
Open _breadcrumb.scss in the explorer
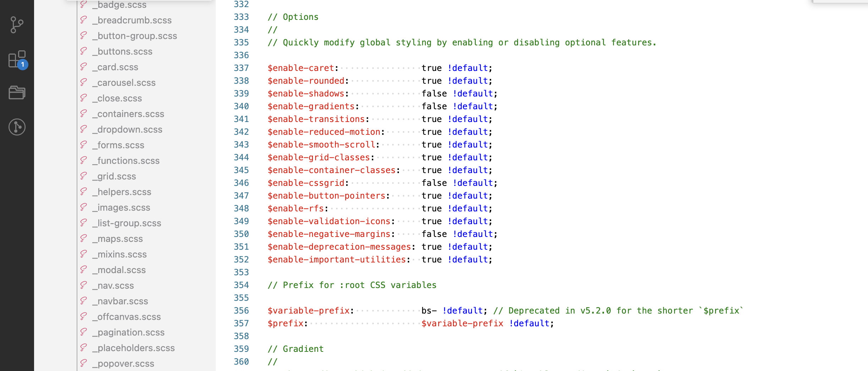point(132,20)
